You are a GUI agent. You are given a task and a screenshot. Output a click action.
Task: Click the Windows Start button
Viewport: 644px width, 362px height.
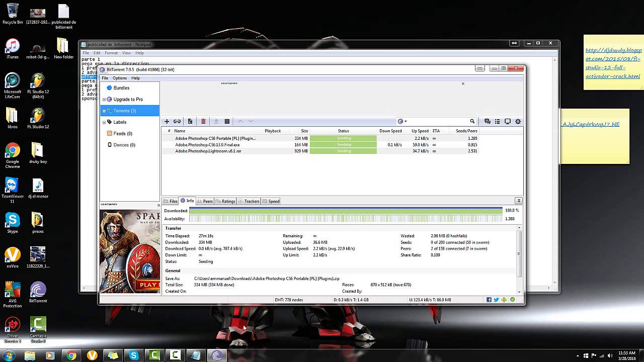click(x=9, y=355)
